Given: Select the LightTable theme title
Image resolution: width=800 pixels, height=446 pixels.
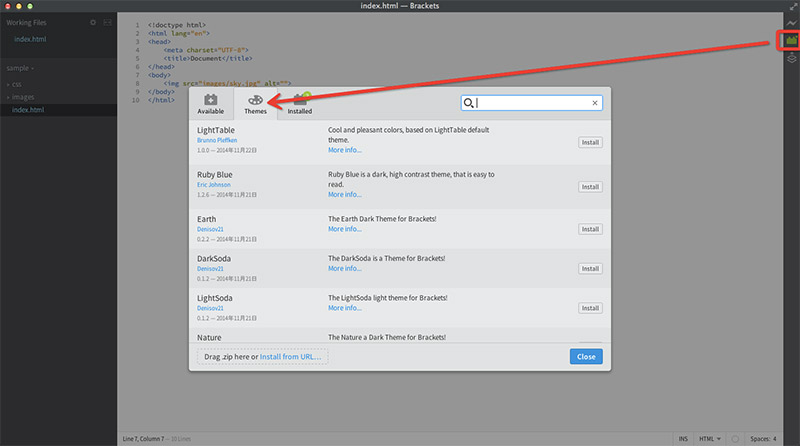Looking at the screenshot, I should coord(216,130).
